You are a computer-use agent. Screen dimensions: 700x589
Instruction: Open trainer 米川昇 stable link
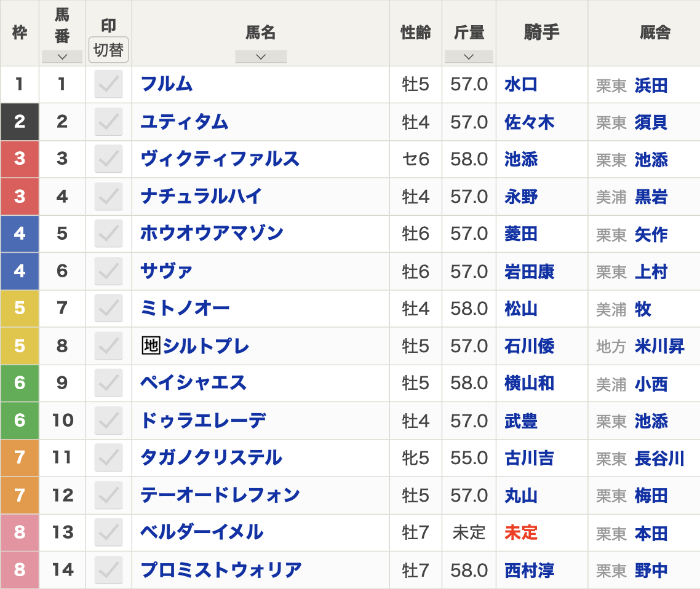(x=660, y=347)
